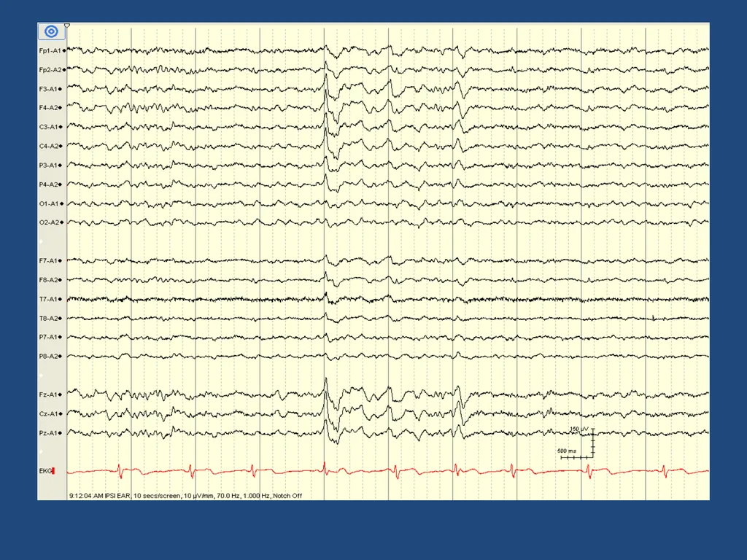Click the status bar recording settings text
Image resolution: width=747 pixels, height=560 pixels.
tap(185, 496)
